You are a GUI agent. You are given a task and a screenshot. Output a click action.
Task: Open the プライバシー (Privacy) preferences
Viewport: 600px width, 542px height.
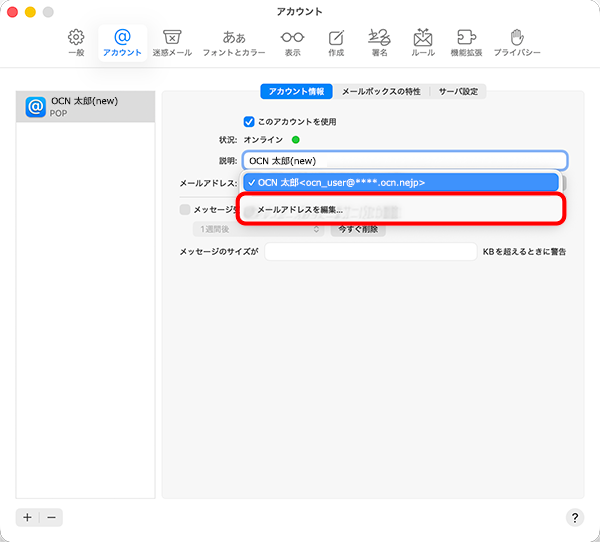[x=517, y=41]
